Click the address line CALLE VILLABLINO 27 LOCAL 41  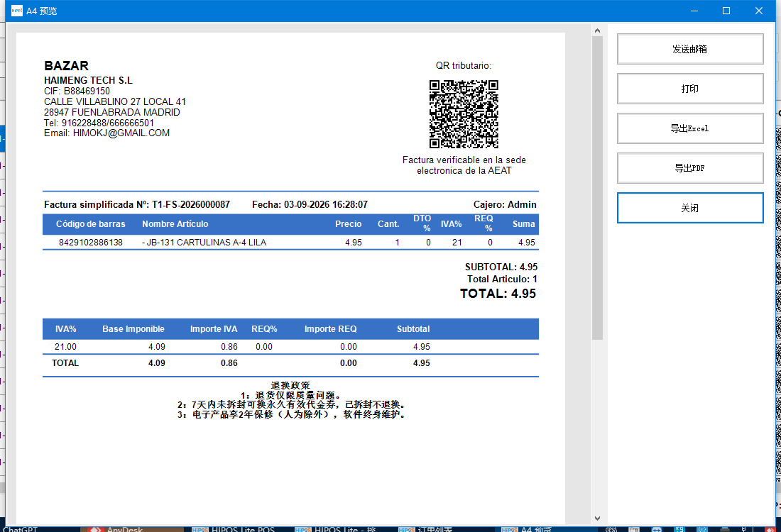[114, 101]
